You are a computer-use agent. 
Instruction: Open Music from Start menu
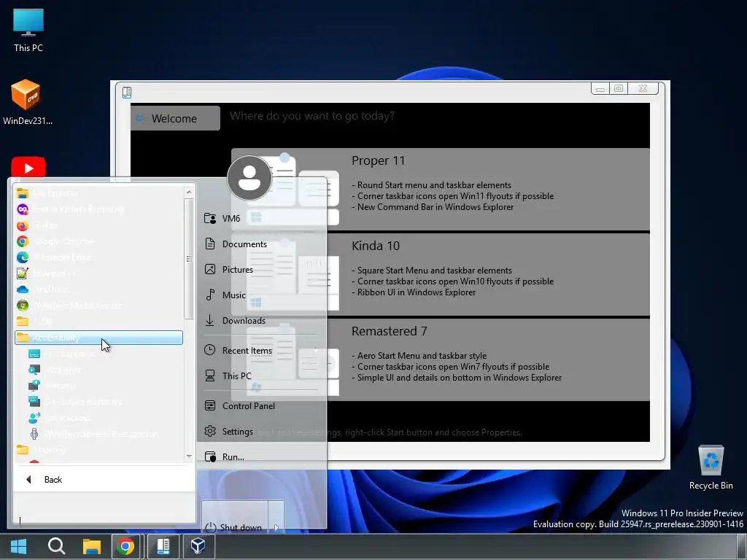pos(261,295)
